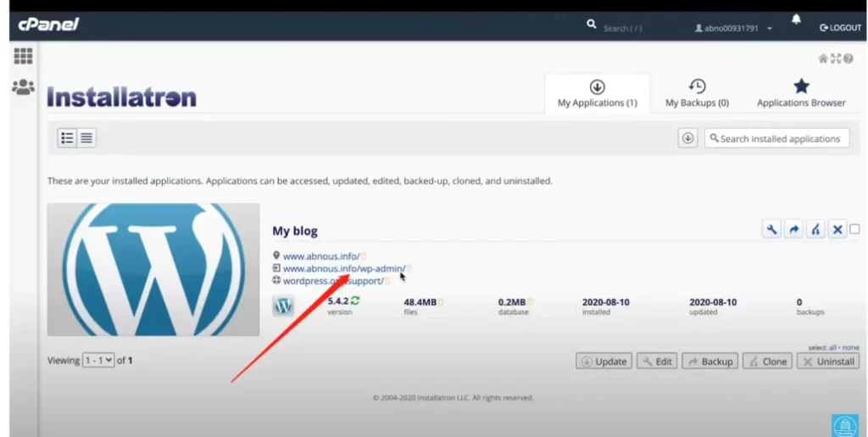Click the 2020-08-10 updated date
The height and width of the screenshot is (437, 868).
(x=713, y=302)
